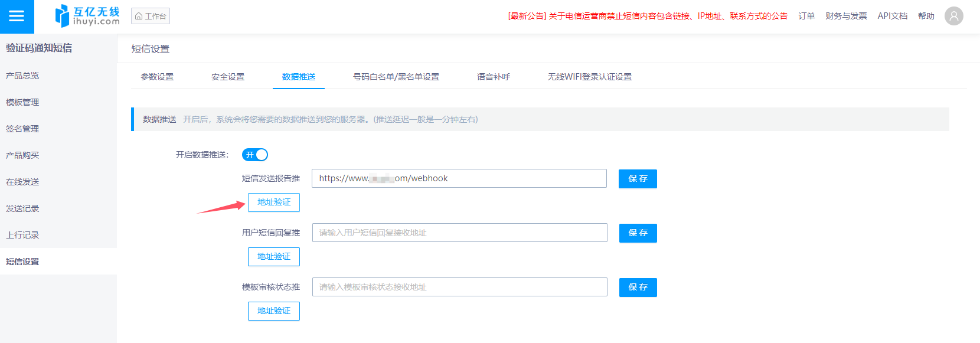This screenshot has width=980, height=343.
Task: Verify address for 短信发送报告推
Action: 274,202
